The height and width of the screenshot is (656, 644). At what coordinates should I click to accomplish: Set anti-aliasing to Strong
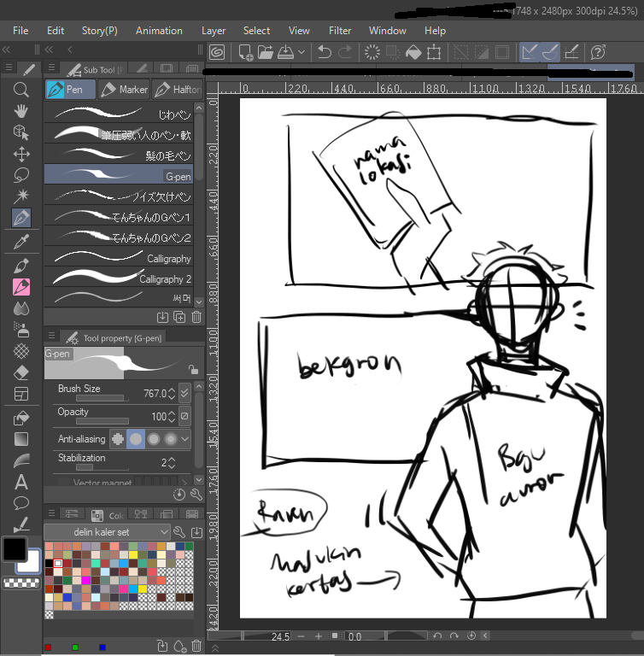[x=170, y=439]
